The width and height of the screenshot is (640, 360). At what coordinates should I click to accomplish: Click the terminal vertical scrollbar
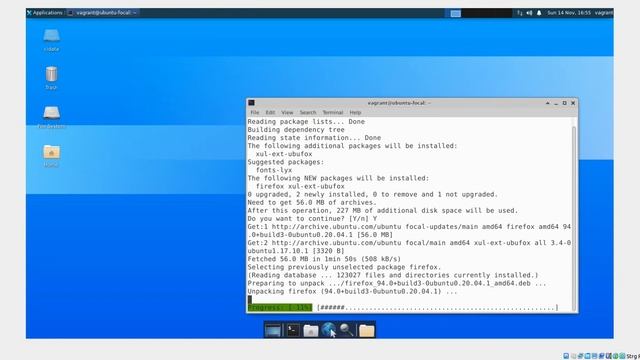click(574, 218)
